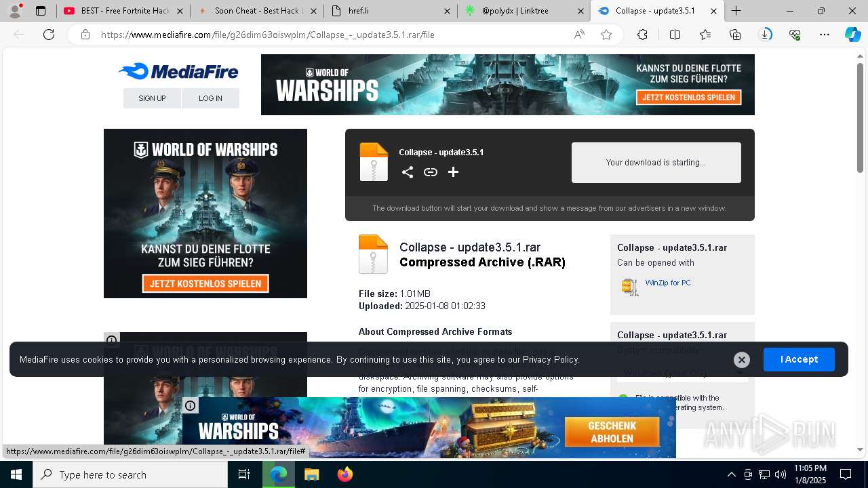Image resolution: width=868 pixels, height=488 pixels.
Task: Open the volume control tray icon
Action: 781,474
